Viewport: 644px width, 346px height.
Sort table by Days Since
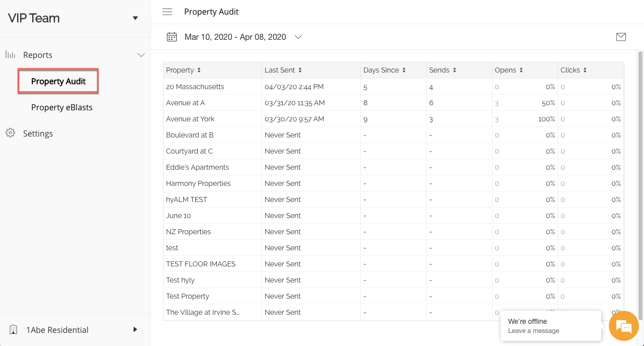pos(404,71)
